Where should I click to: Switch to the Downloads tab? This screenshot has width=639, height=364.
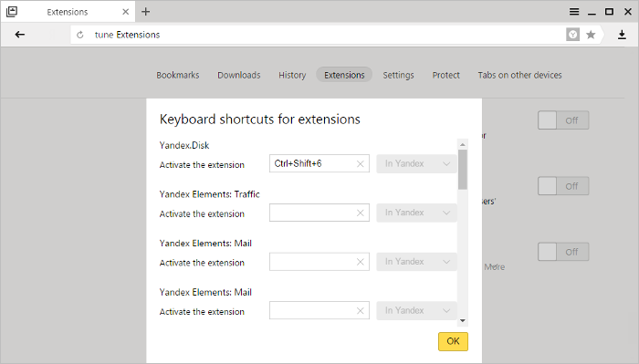point(239,75)
